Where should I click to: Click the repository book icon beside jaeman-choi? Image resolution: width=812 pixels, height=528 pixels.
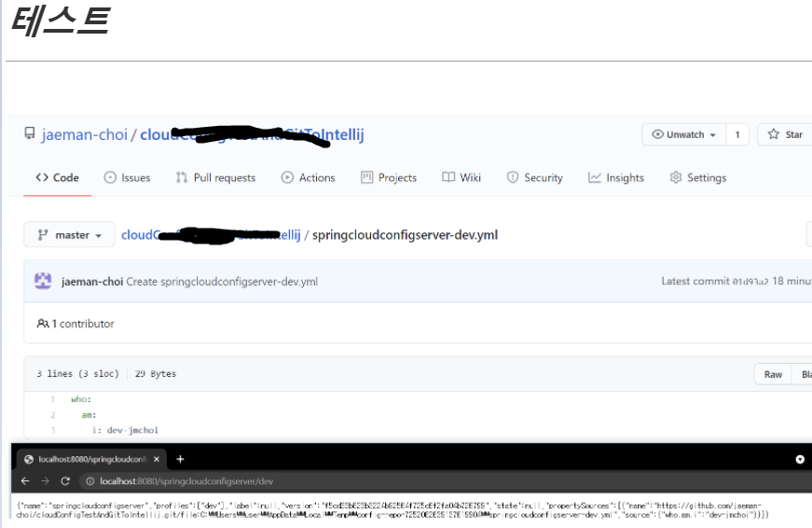[x=30, y=133]
